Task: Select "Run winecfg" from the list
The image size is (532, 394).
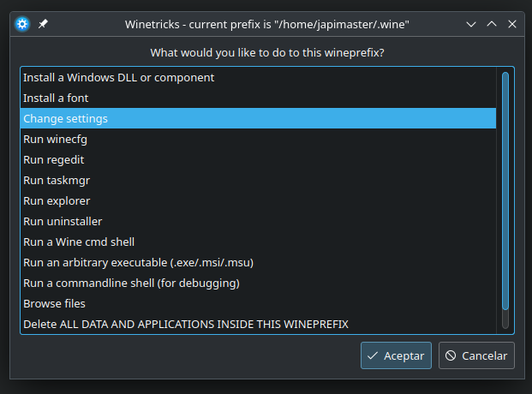Action: coord(55,139)
